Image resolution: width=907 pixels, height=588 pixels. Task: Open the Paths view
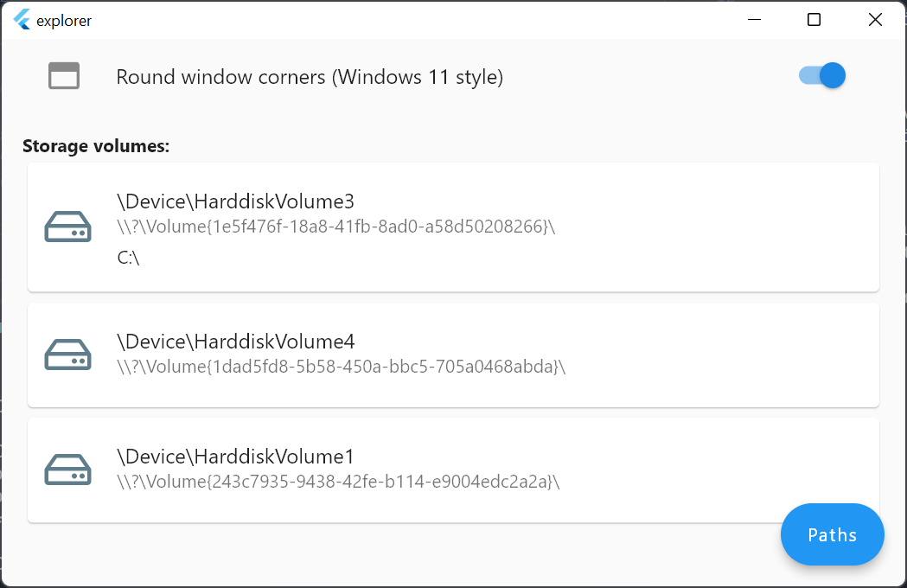pos(832,534)
